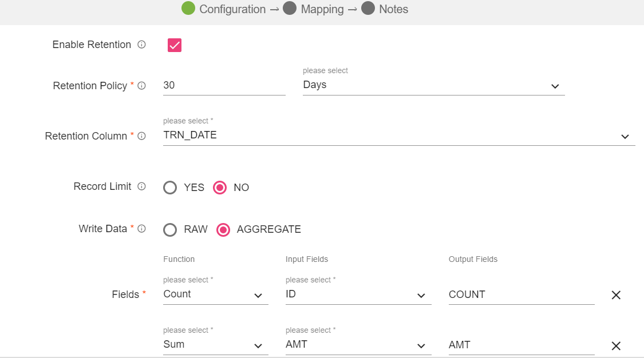The height and width of the screenshot is (358, 644).
Task: Click info icon beside Retention Column
Action: click(141, 136)
